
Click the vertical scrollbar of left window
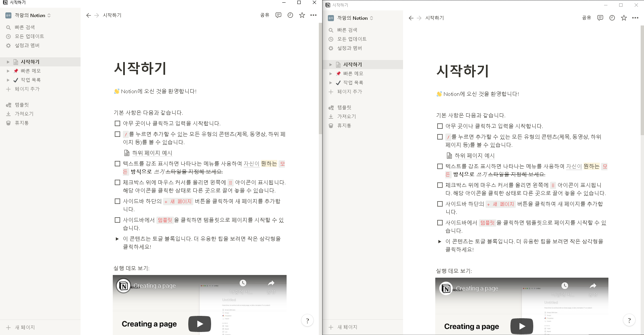pos(320,79)
